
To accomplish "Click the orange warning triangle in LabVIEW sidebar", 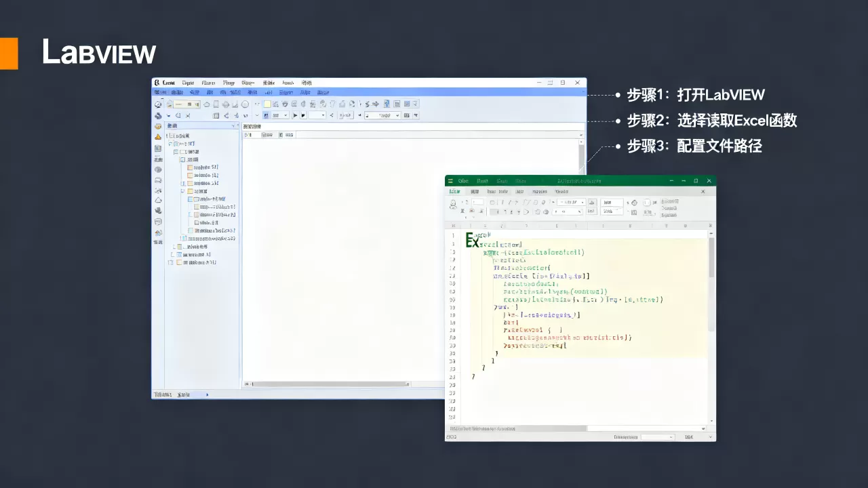I will 158,137.
